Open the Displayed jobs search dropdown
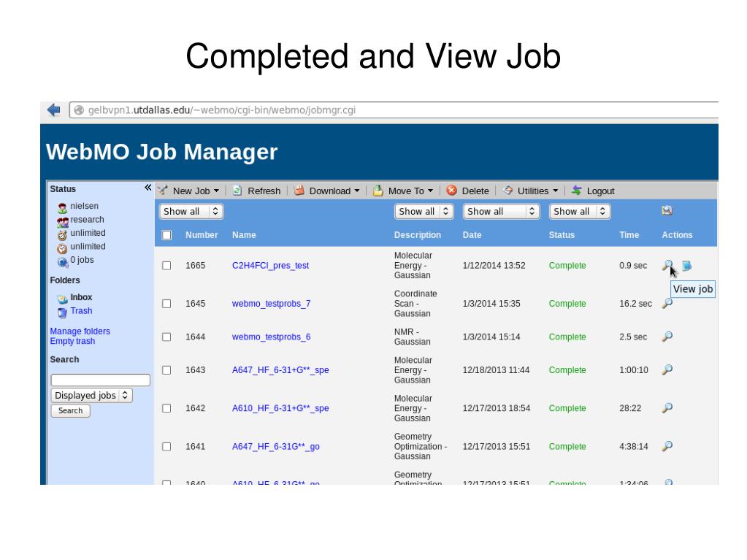 [x=91, y=395]
